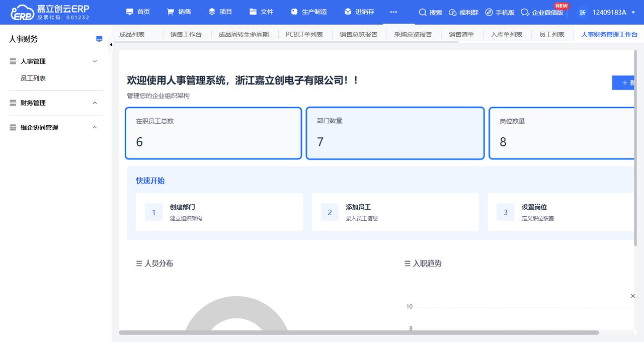Switch to the 入库单列表 tab
The image size is (644, 342).
coord(507,35)
